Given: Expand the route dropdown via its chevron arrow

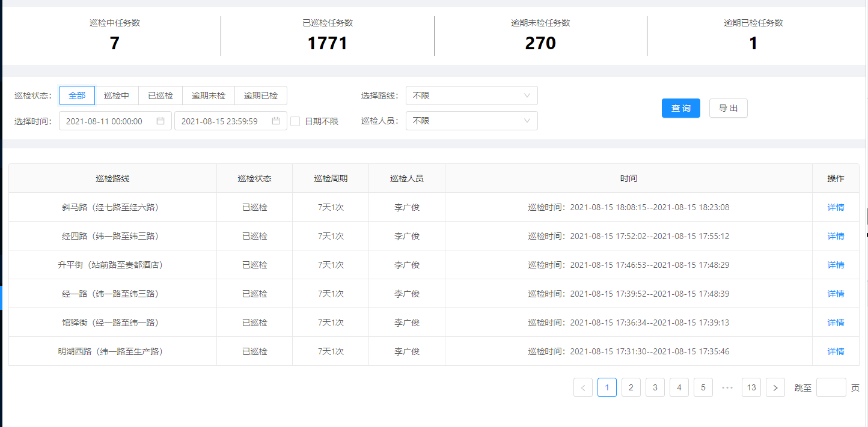Looking at the screenshot, I should pos(527,95).
